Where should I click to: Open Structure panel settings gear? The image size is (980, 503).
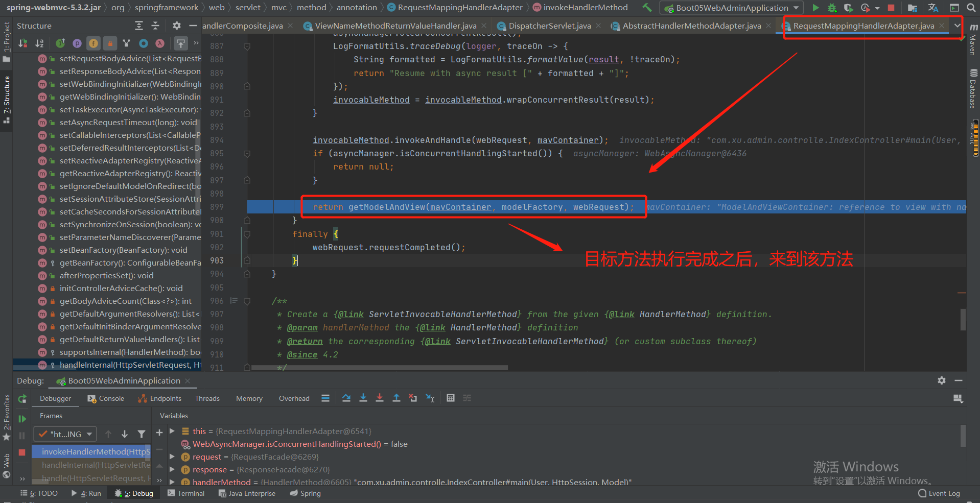click(x=177, y=26)
